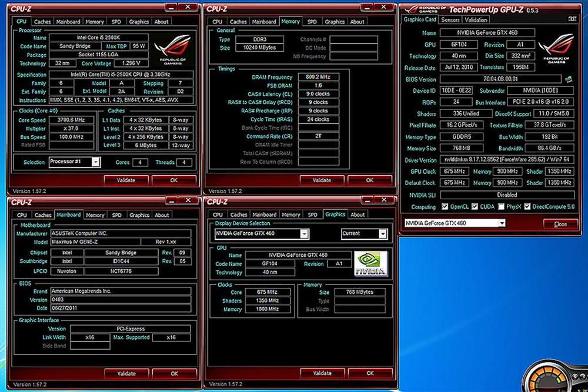The width and height of the screenshot is (588, 392).
Task: Open CPU tab in the CPU-Z Memory window
Action: pyautogui.click(x=217, y=22)
